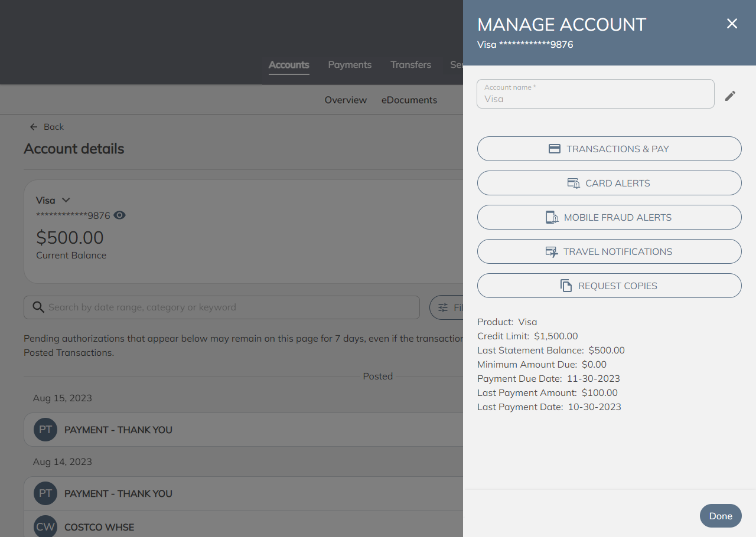Click the Request Copies documents icon
The height and width of the screenshot is (537, 756).
point(566,286)
